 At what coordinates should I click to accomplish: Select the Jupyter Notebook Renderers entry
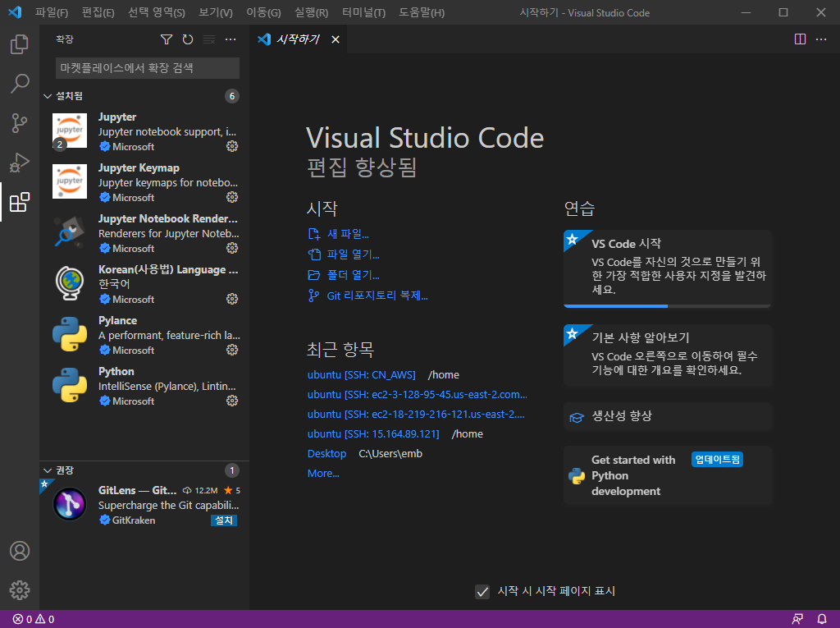(144, 233)
